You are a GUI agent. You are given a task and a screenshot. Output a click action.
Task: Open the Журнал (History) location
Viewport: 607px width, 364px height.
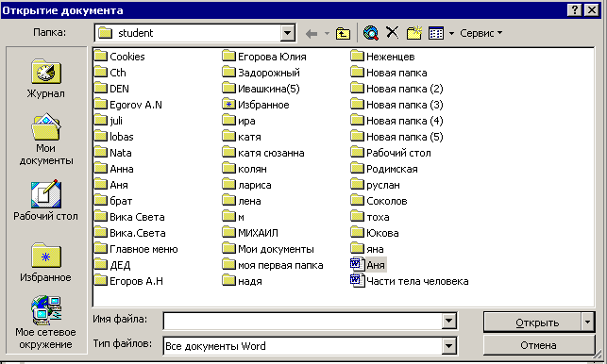[x=45, y=79]
